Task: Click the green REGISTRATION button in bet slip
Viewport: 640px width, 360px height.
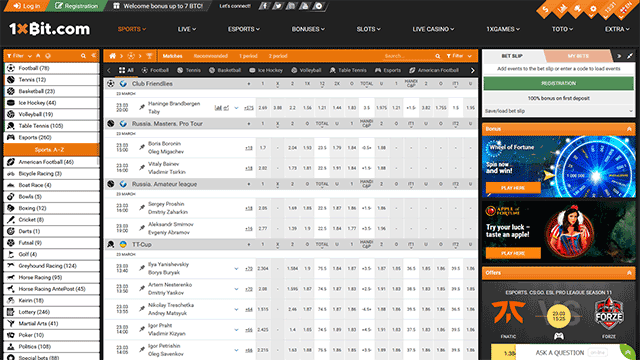Action: pos(558,83)
